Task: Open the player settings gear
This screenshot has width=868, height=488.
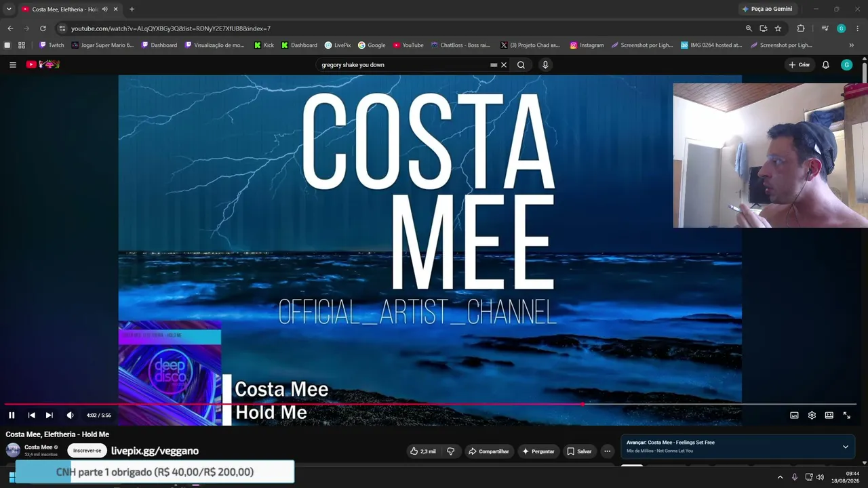Action: 812,415
